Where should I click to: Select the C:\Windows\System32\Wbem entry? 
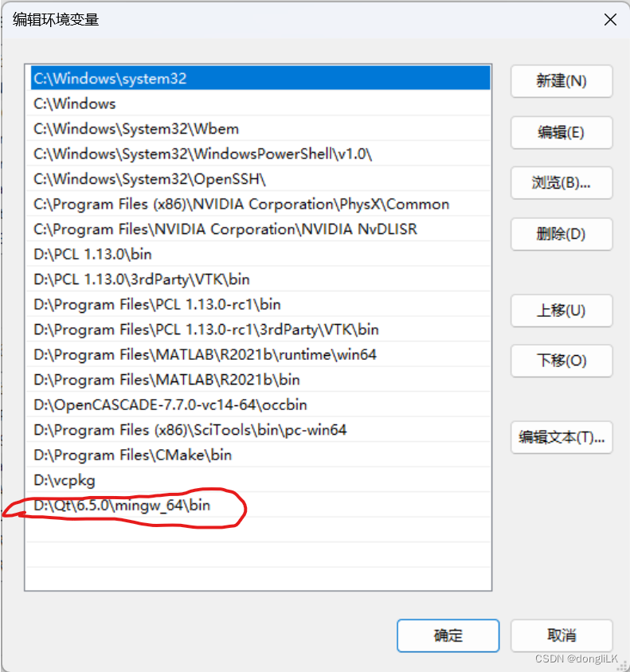258,128
